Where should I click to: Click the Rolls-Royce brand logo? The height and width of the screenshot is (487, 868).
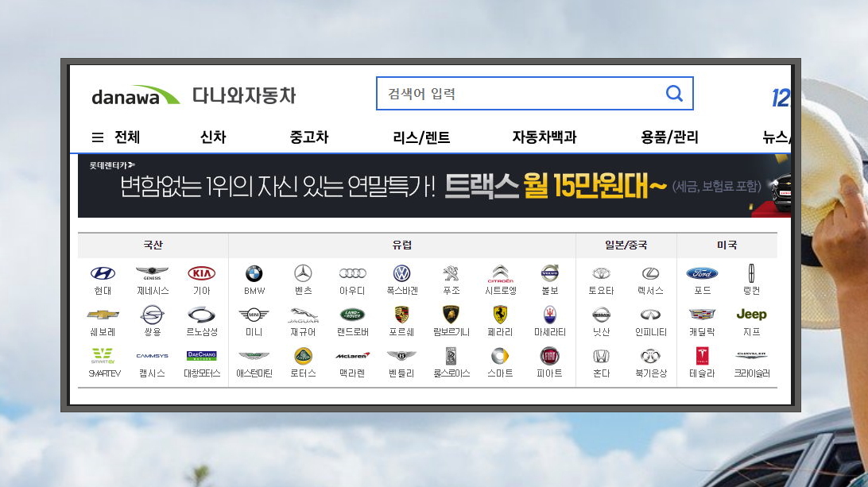pyautogui.click(x=451, y=356)
